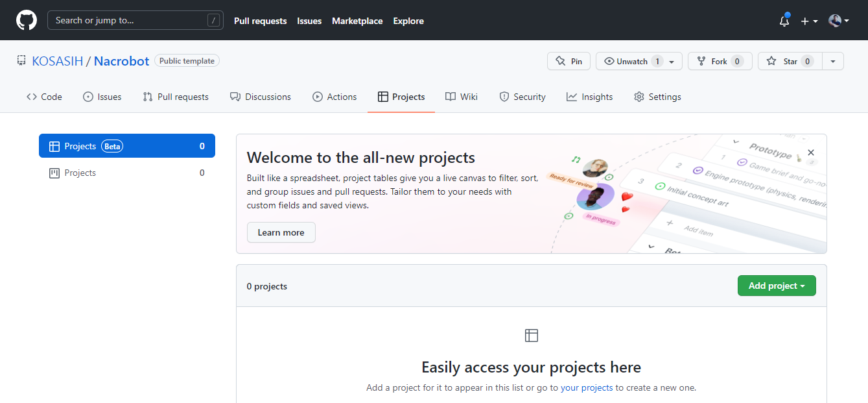Viewport: 868px width, 403px height.
Task: Open the Add project dropdown
Action: (777, 286)
